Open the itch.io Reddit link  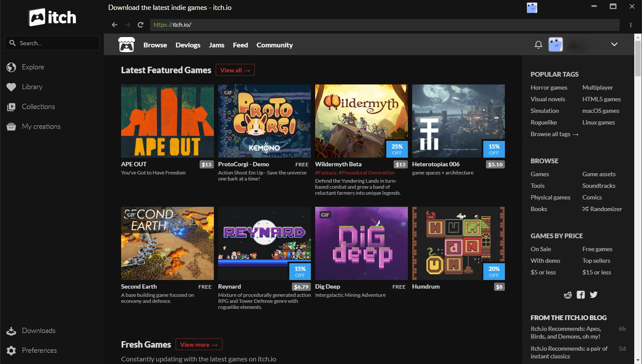568,295
